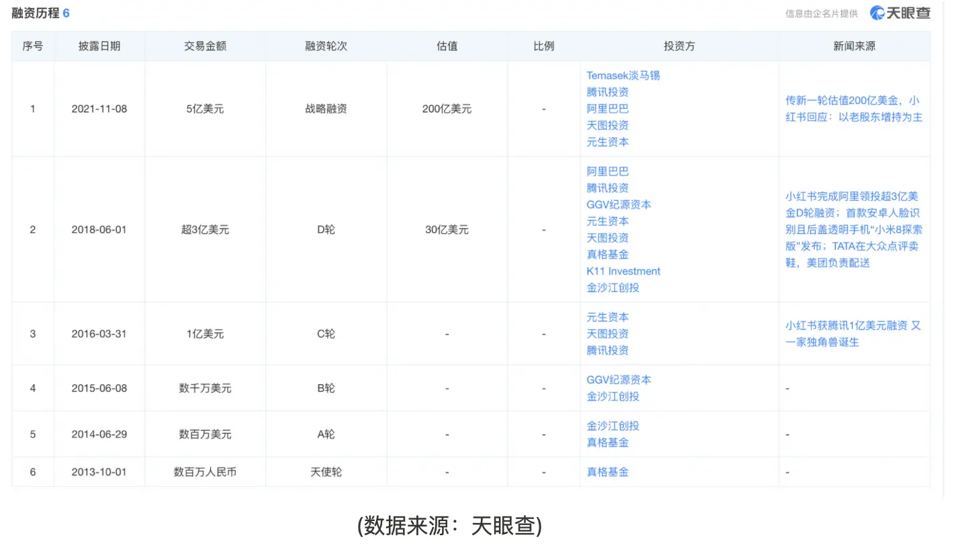Click the 披露日期 column header
This screenshot has width=963, height=560.
tap(99, 46)
